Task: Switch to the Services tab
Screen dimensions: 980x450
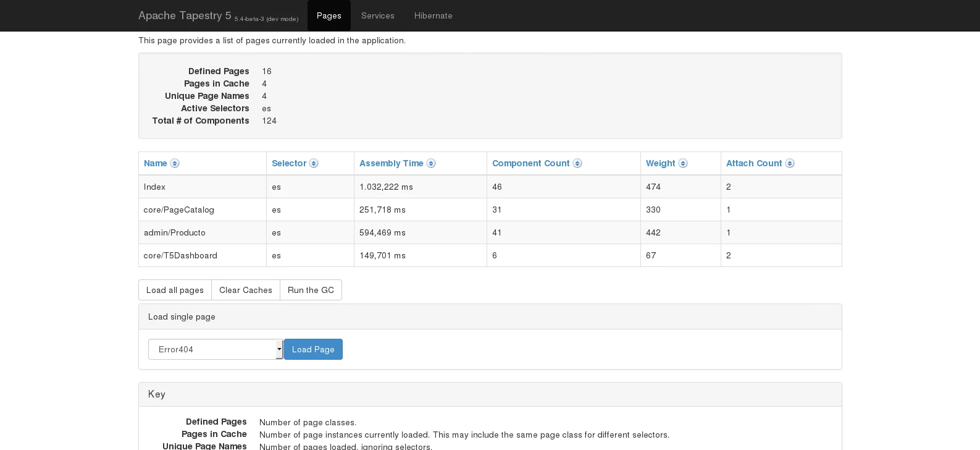Action: (x=377, y=15)
